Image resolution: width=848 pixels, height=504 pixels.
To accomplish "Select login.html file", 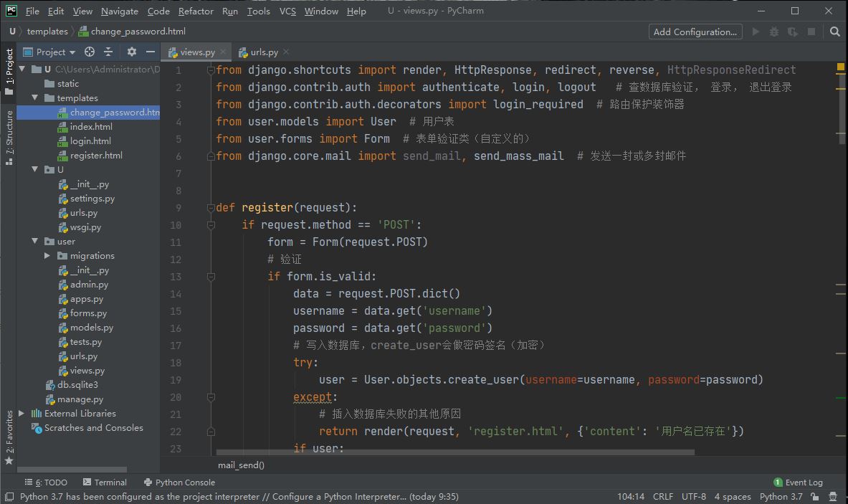I will point(84,141).
